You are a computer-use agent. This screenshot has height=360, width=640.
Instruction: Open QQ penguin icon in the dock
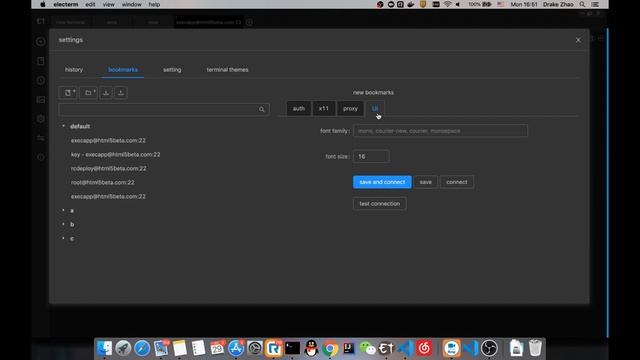click(x=311, y=348)
